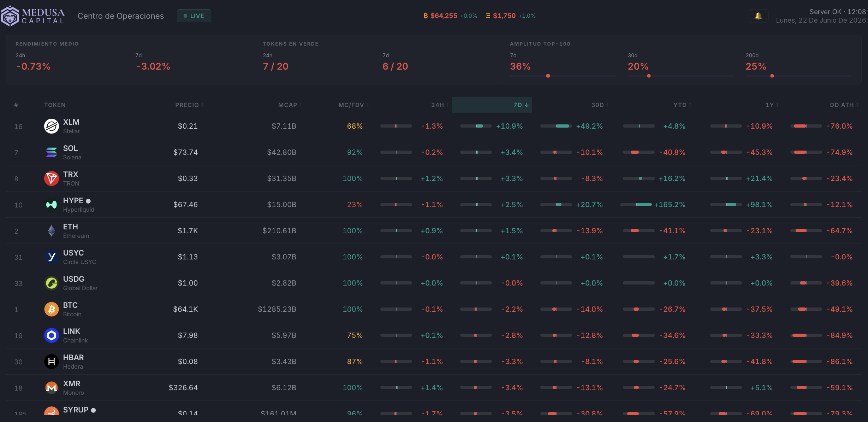The width and height of the screenshot is (868, 422).
Task: Open the Monero XMR icon
Action: tap(52, 388)
